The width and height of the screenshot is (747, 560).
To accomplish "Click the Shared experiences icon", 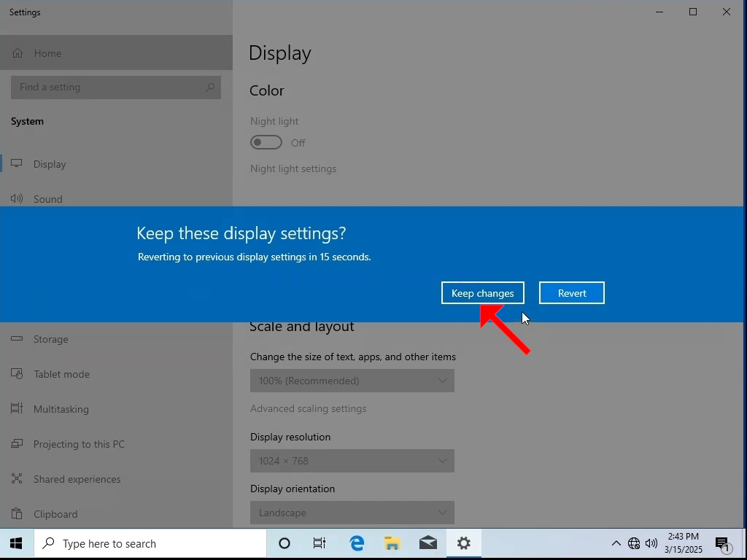I will [17, 478].
